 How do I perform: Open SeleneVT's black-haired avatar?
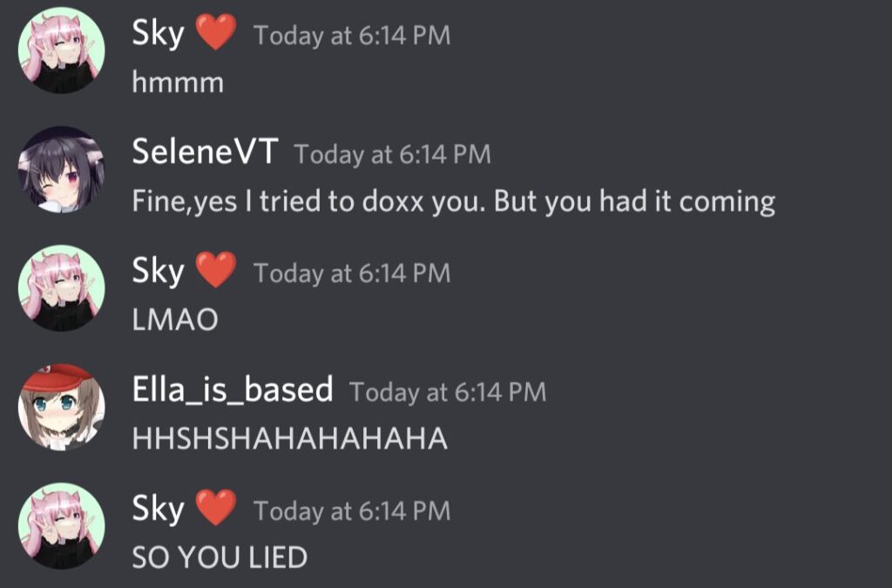coord(62,170)
